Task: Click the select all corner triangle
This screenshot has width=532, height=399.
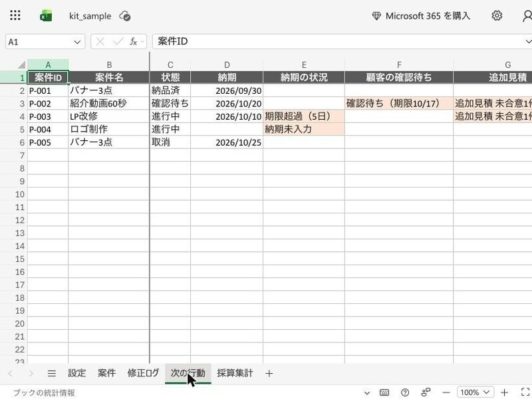Action: (21, 65)
